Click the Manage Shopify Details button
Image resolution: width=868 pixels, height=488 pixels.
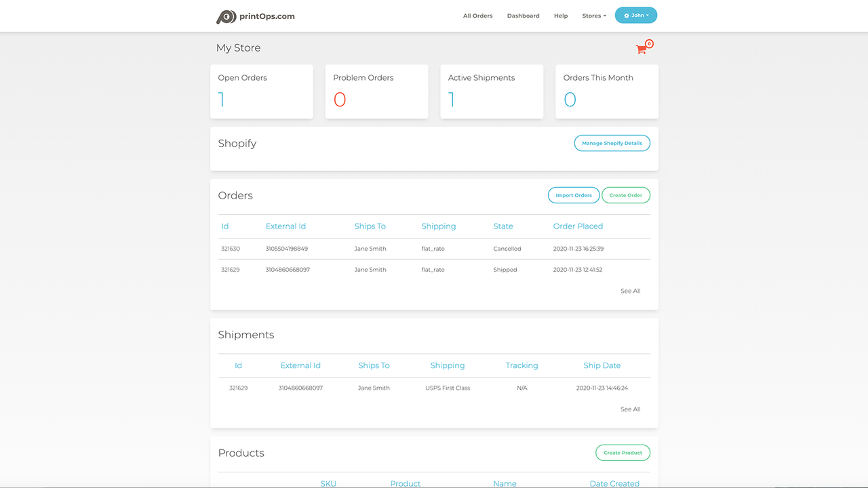pyautogui.click(x=612, y=143)
